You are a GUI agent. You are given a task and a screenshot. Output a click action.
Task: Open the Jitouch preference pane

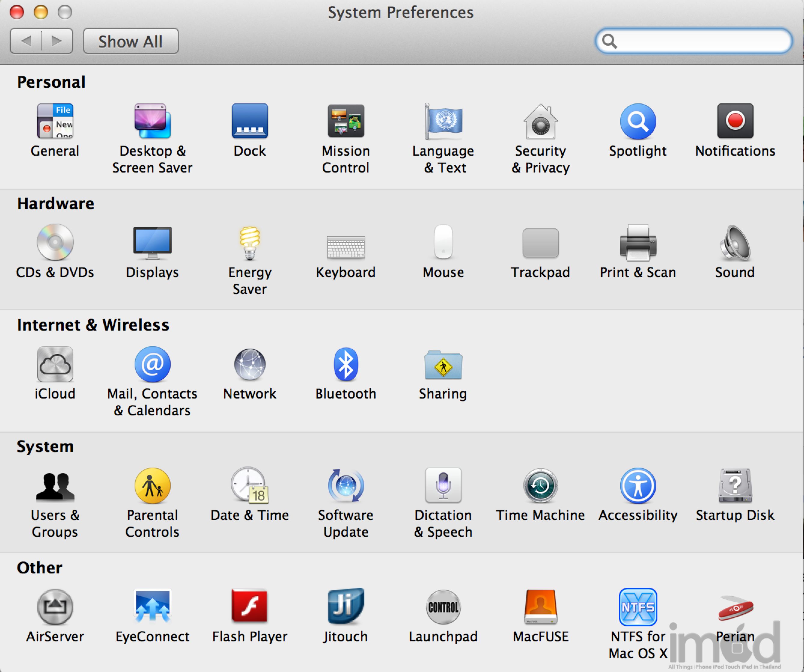pos(345,607)
